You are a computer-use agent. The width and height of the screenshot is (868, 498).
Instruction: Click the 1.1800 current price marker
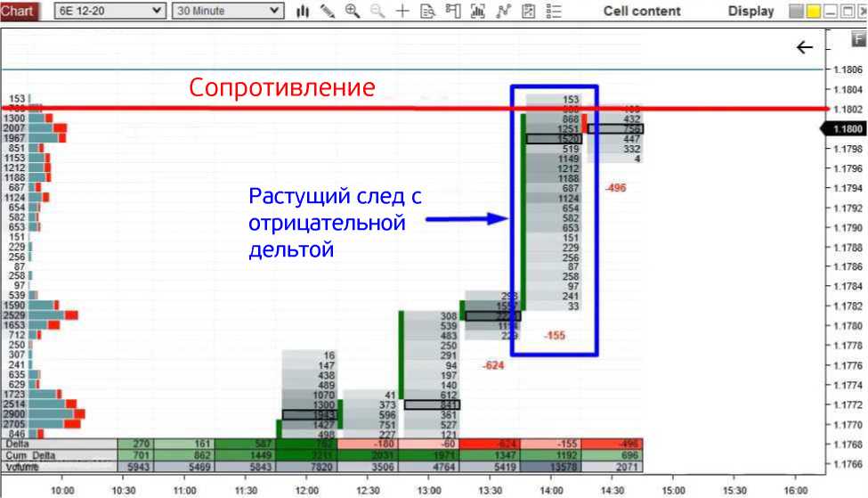pyautogui.click(x=847, y=129)
